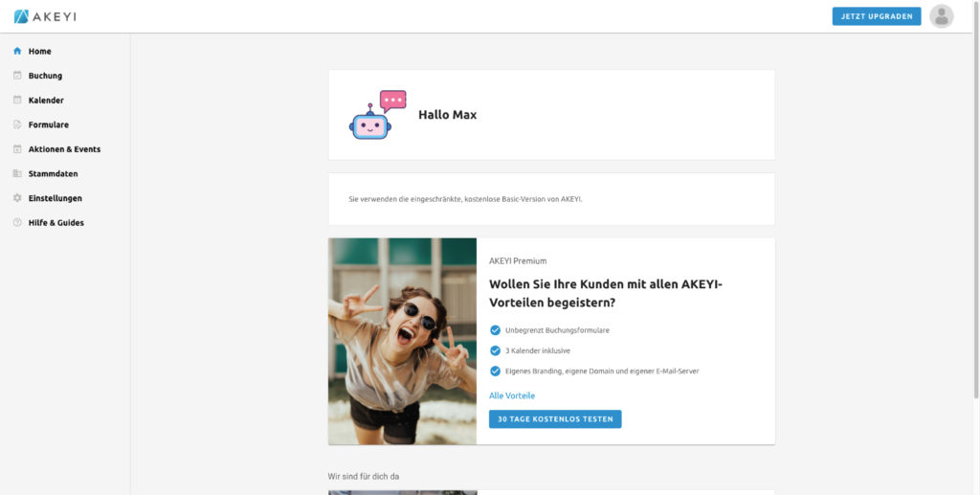Image resolution: width=980 pixels, height=495 pixels.
Task: Click the AKEYI logo
Action: pos(47,16)
